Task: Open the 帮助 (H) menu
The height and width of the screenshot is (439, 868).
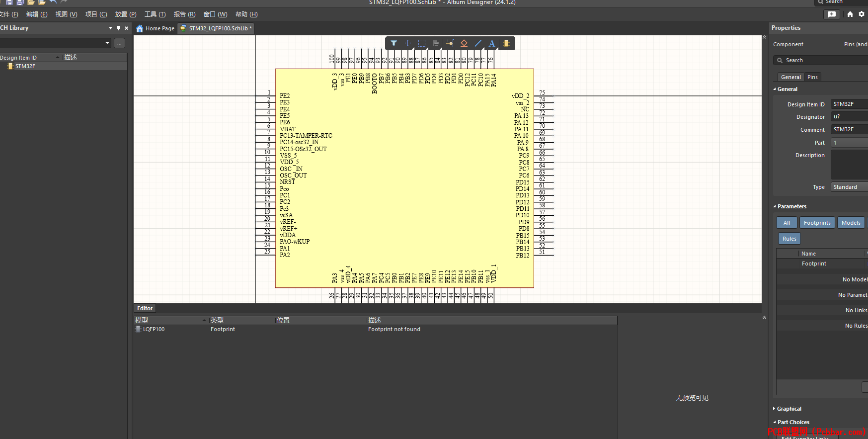Action: click(x=246, y=14)
